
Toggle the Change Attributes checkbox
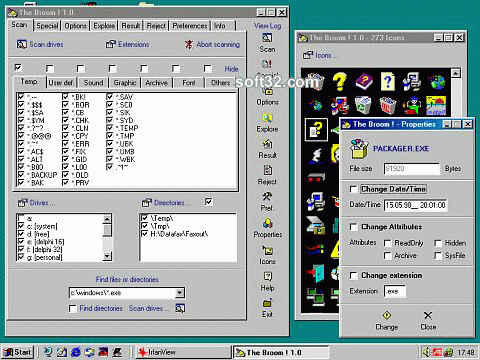[x=353, y=227]
